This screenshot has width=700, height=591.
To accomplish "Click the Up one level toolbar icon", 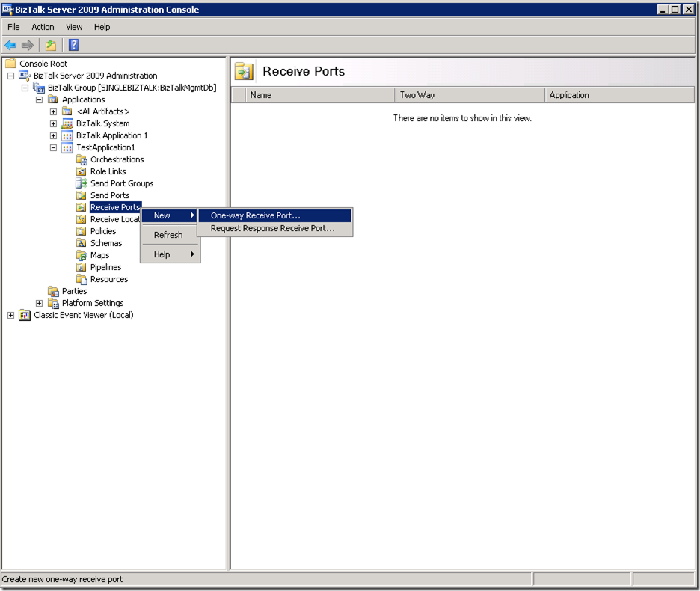I will (51, 45).
